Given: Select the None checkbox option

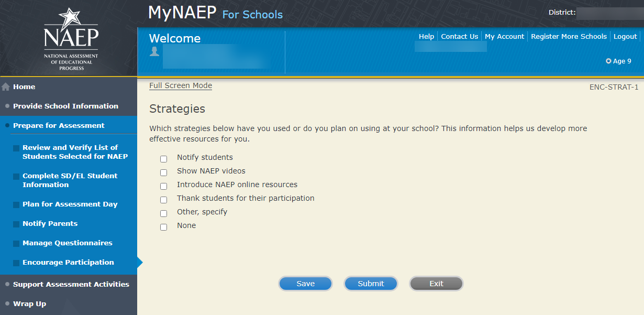Looking at the screenshot, I should click(164, 227).
